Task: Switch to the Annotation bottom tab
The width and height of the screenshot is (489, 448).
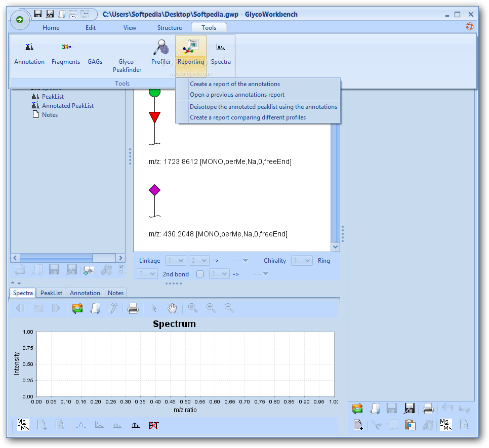Action: pos(85,293)
